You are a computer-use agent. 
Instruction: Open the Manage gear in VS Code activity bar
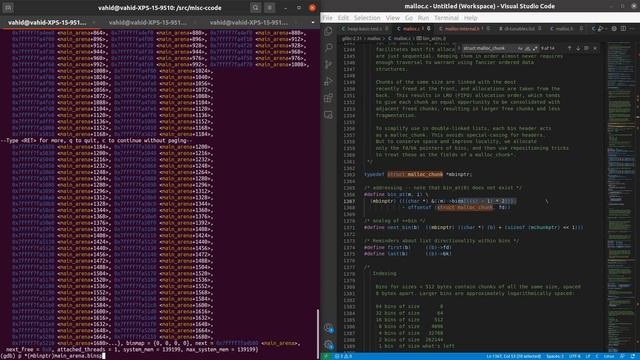329,344
